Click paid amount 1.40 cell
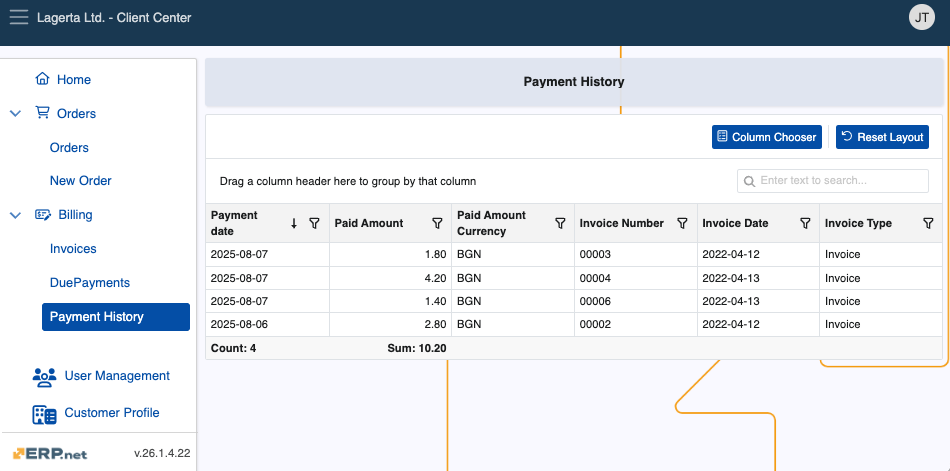950x471 pixels. (390, 301)
